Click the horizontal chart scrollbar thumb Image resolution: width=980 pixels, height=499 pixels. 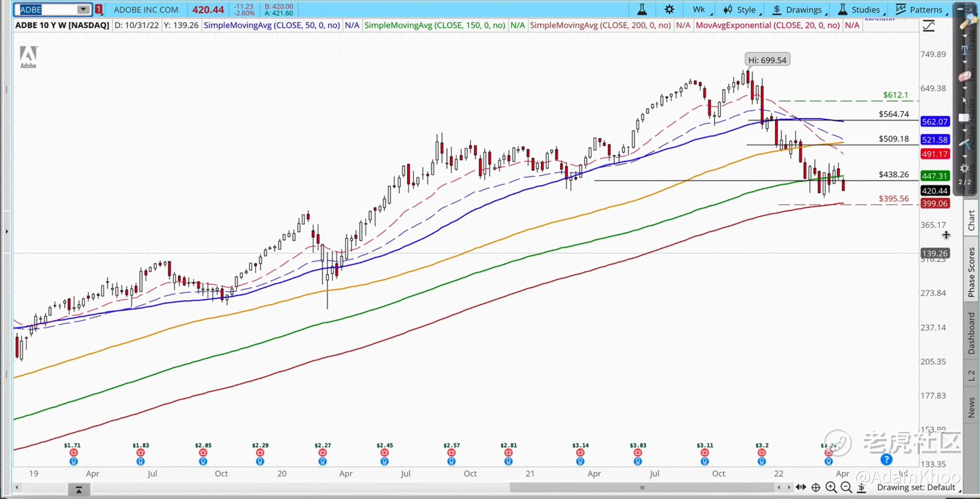click(x=642, y=487)
